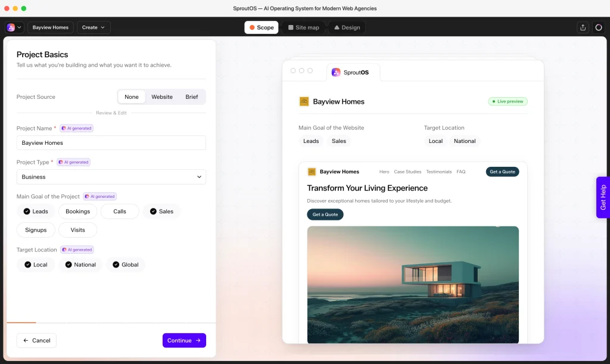Click Bayview Homes logo in site navbar
The image size is (610, 364).
[312, 172]
